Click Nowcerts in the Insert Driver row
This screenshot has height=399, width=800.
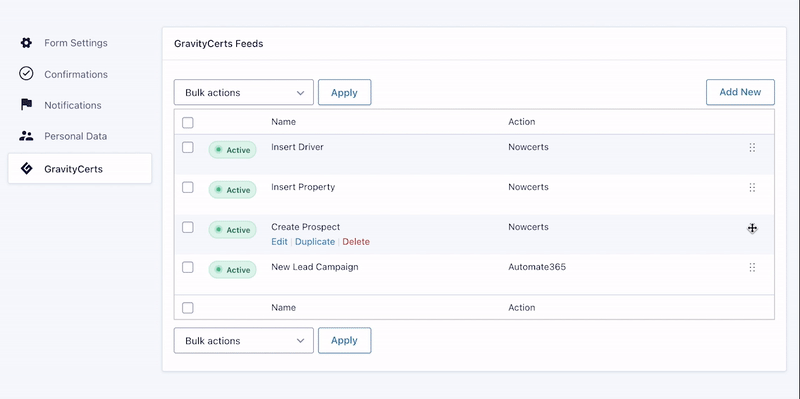click(529, 147)
